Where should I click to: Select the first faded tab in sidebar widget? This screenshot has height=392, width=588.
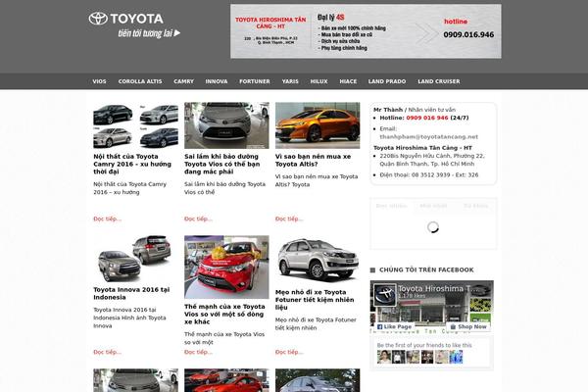pos(391,206)
